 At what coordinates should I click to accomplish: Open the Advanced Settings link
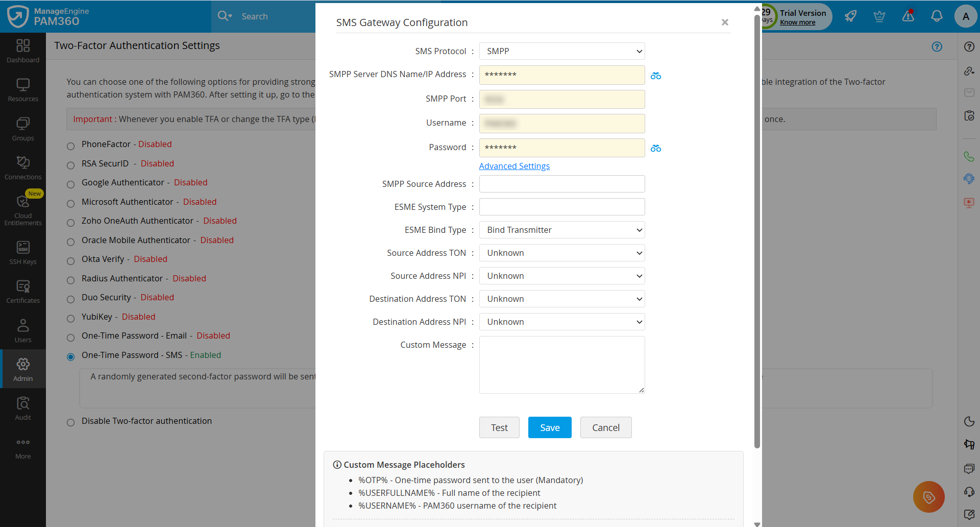click(514, 166)
